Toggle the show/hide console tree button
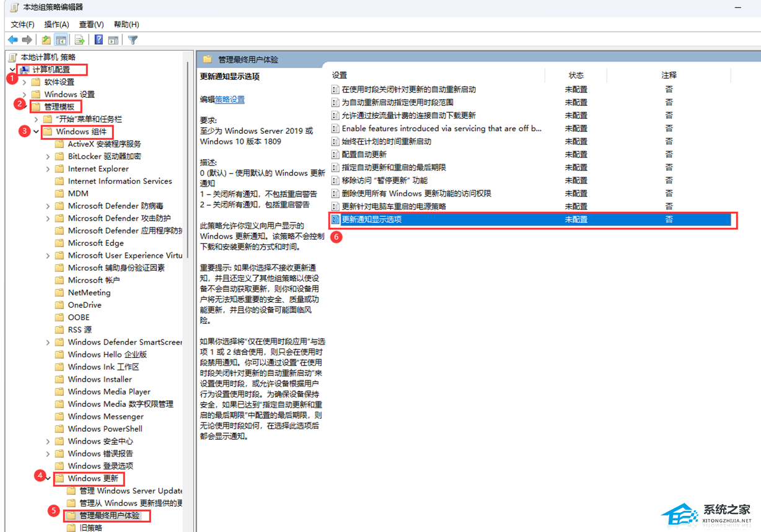Viewport: 761px width, 532px height. (61, 40)
